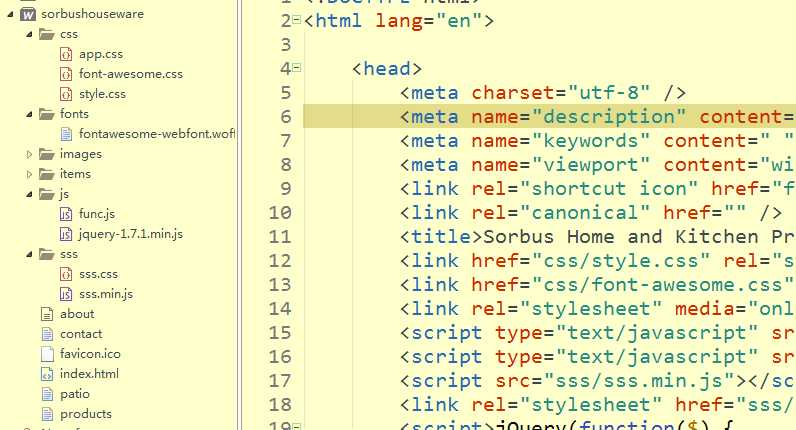Open jquery-1.7.1.min.js in the tree

[x=131, y=234]
